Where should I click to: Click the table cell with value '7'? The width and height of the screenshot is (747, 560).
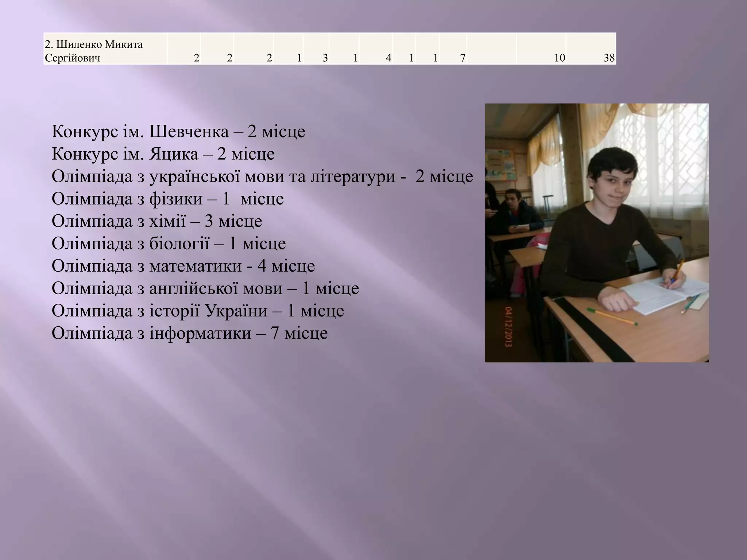click(x=453, y=49)
